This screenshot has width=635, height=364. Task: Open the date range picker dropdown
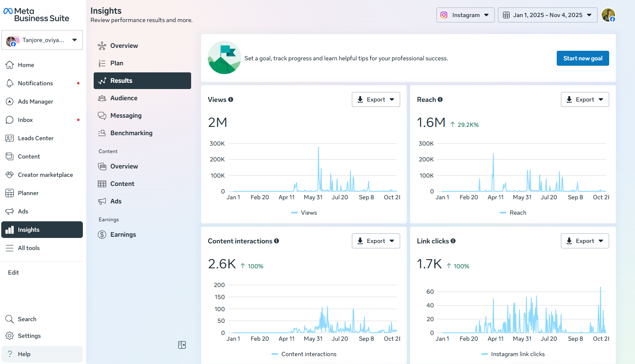[x=547, y=15]
